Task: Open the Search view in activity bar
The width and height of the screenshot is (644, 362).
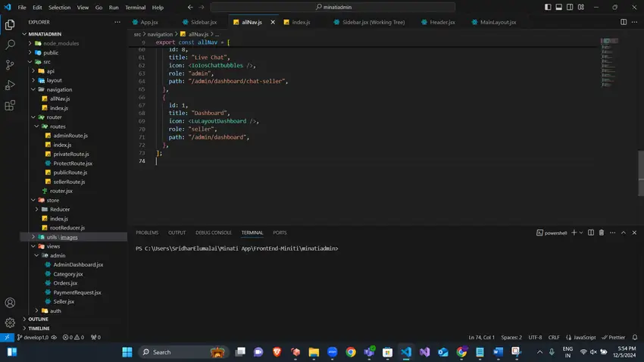Action: (10, 45)
